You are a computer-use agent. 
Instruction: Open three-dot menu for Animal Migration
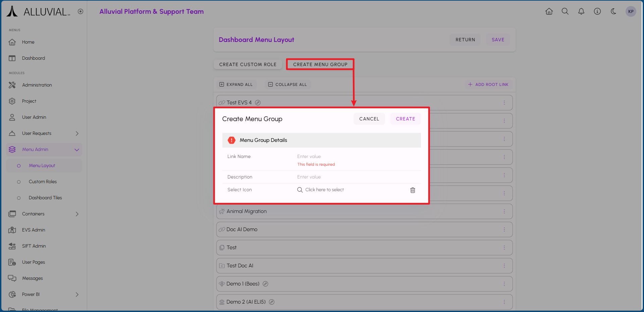(x=504, y=211)
